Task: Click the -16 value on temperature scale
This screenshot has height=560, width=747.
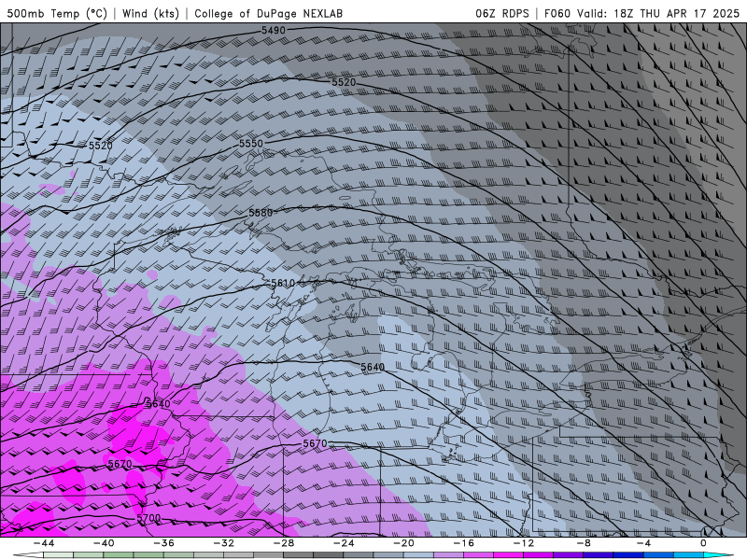Action: click(463, 543)
